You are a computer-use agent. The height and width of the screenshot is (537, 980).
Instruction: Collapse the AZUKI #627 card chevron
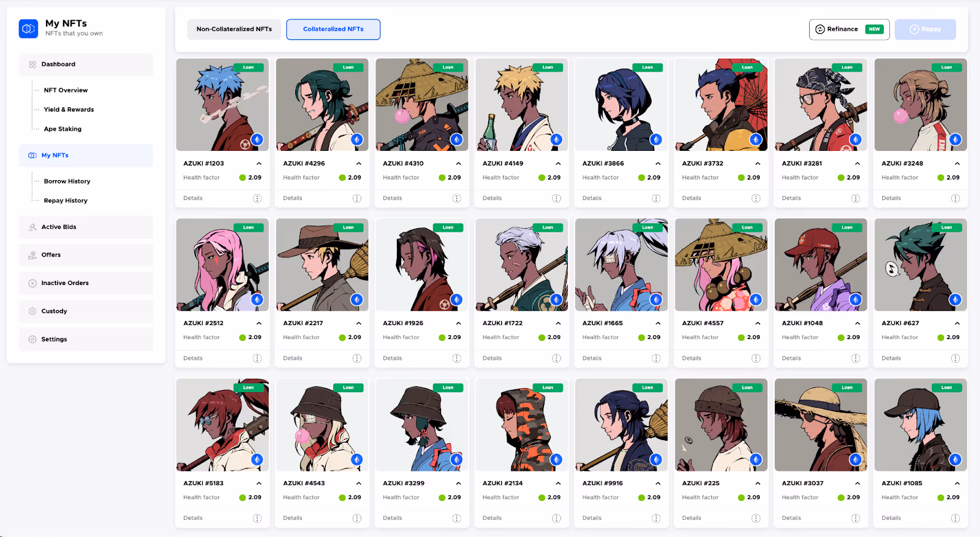(x=957, y=323)
